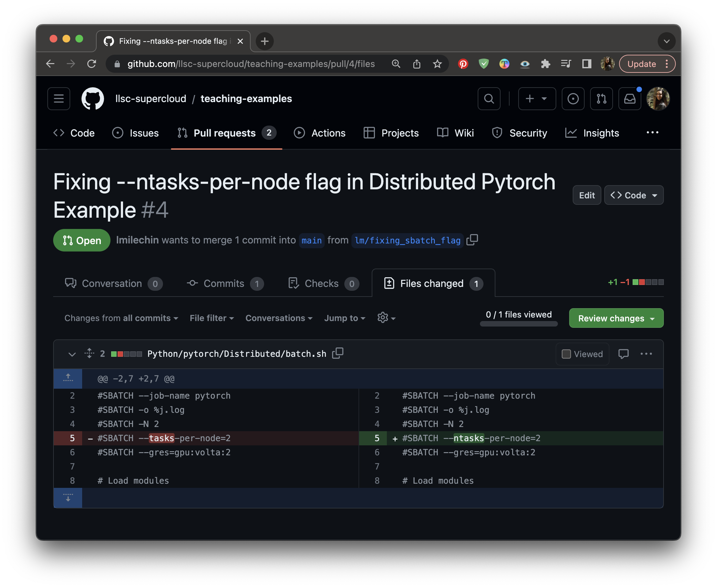Open the eye extension icon

tap(525, 64)
